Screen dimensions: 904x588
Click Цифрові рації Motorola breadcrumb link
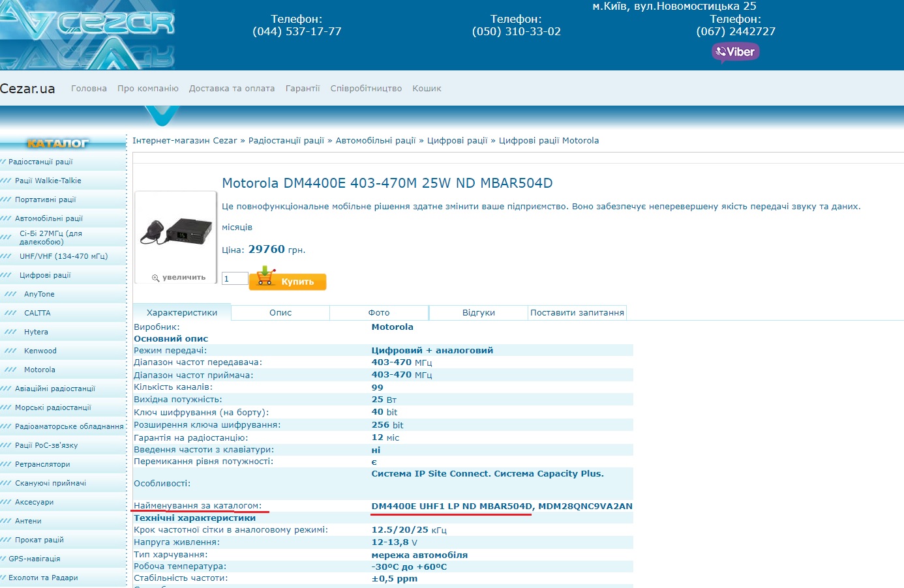coord(549,141)
